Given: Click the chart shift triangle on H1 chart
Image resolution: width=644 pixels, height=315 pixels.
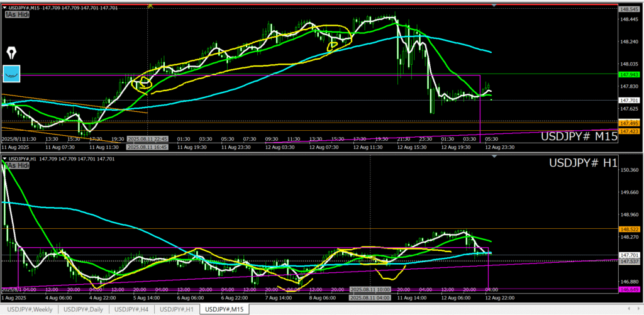Looking at the screenshot, I should 494,157.
